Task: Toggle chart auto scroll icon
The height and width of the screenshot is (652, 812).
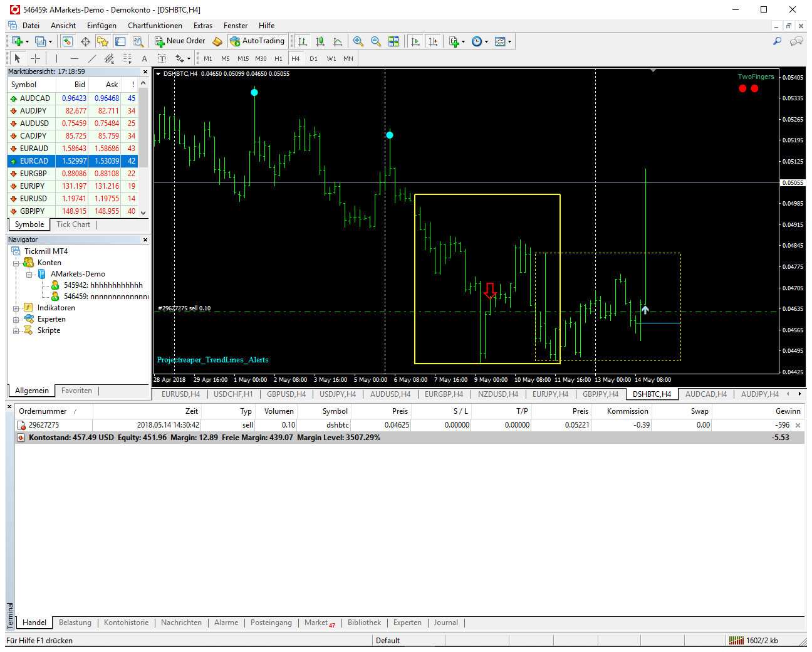Action: pyautogui.click(x=415, y=41)
